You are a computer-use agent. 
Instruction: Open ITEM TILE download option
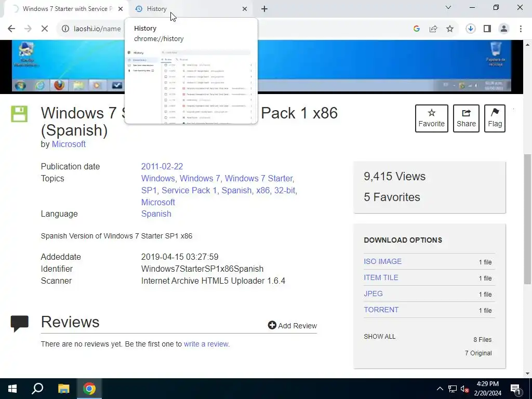click(x=381, y=277)
